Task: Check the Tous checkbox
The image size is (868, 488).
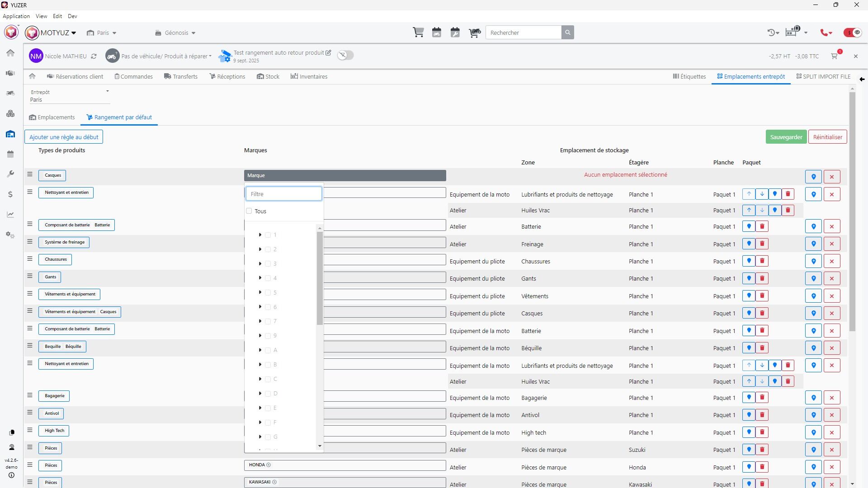Action: click(249, 211)
